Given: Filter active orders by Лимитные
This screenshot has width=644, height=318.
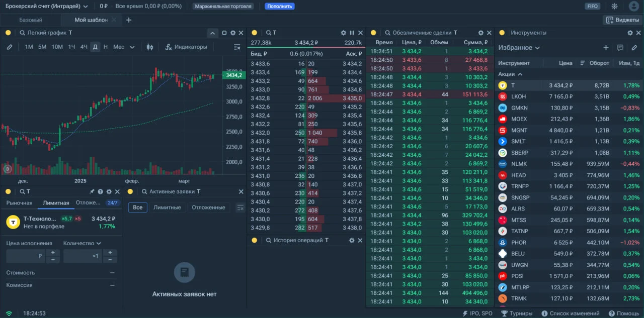Looking at the screenshot, I should tap(167, 207).
